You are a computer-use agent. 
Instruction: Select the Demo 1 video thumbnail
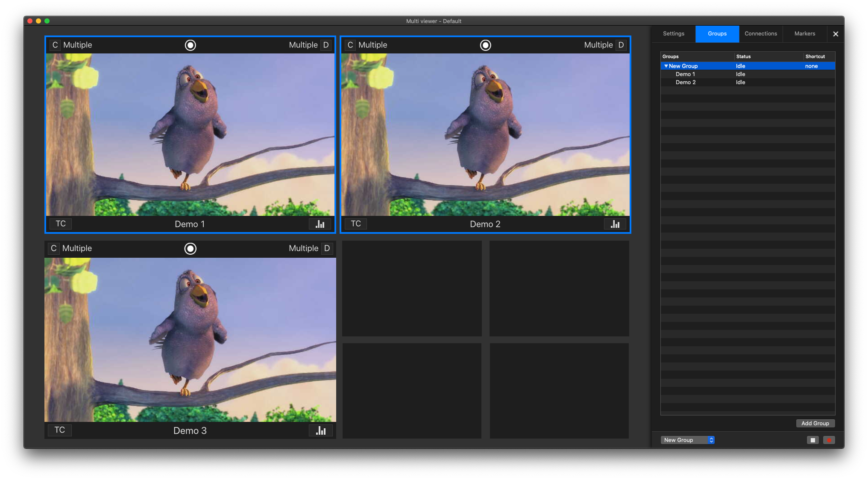point(191,135)
